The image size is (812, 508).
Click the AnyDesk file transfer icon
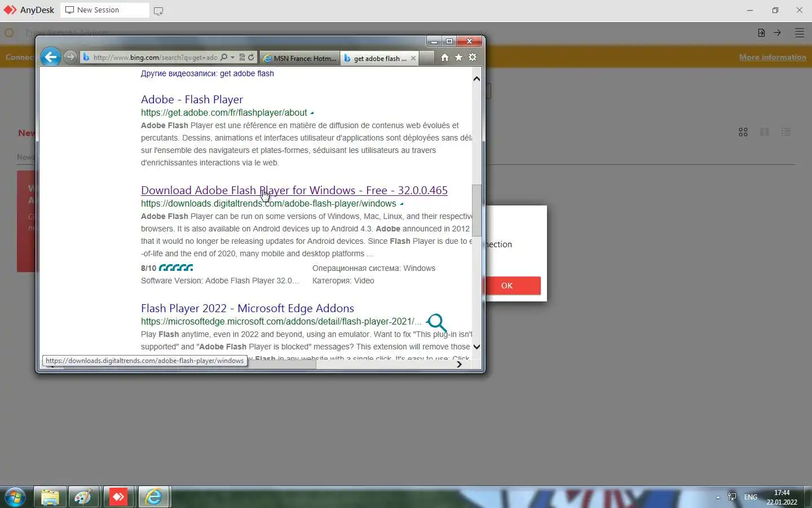pyautogui.click(x=761, y=33)
